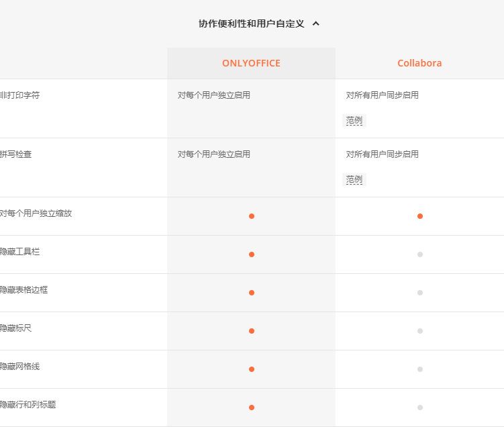The width and height of the screenshot is (504, 427).
Task: Click the 隐藏标尺 row label
Action: coord(15,328)
